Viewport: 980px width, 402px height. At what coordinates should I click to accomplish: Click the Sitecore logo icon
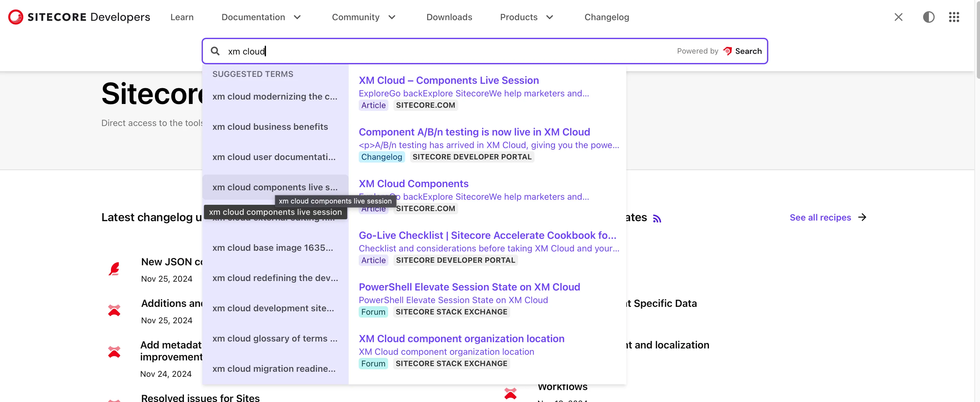(14, 16)
